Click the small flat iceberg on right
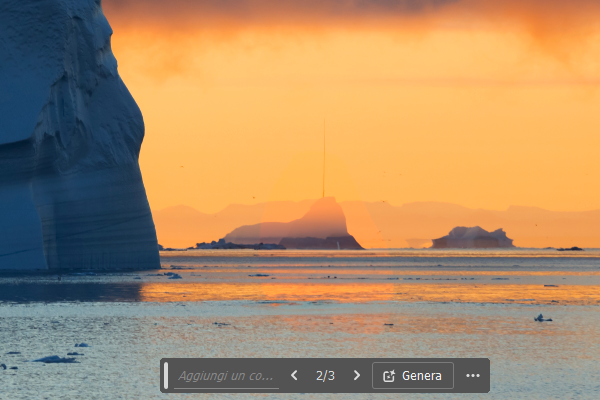 click(472, 238)
